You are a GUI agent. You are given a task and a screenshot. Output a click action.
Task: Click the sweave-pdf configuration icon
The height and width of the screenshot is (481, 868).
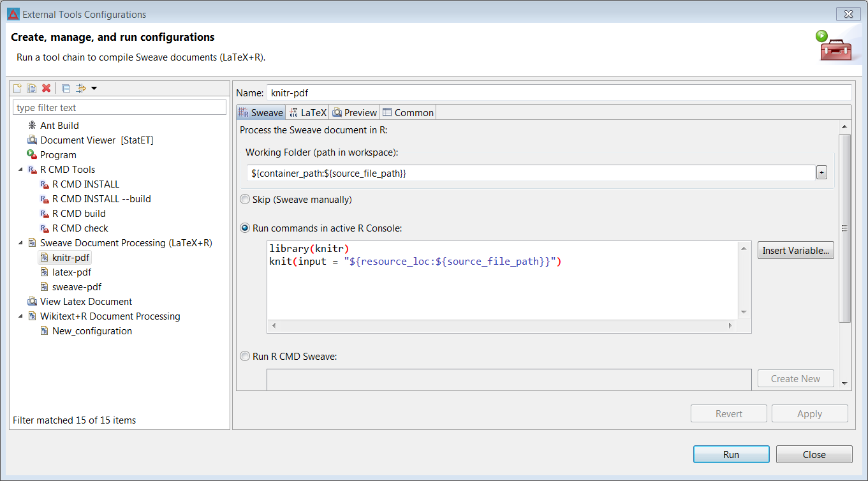[x=44, y=287]
